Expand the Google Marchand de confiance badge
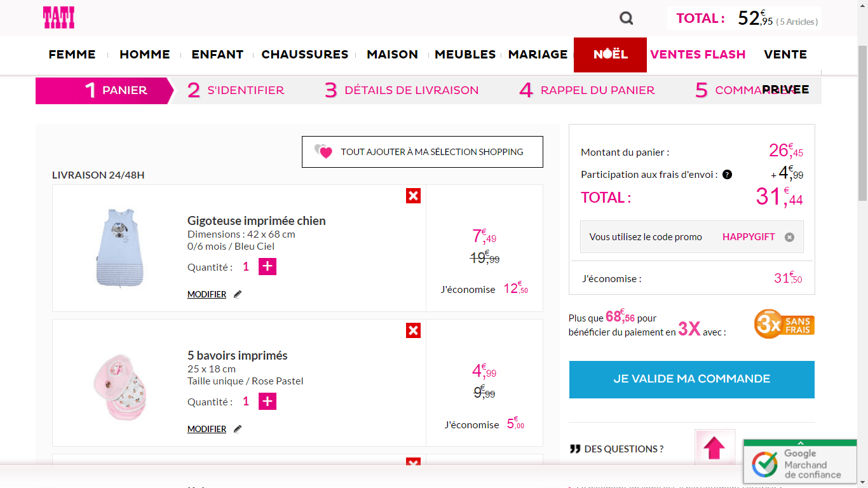The image size is (868, 488). pyautogui.click(x=800, y=444)
